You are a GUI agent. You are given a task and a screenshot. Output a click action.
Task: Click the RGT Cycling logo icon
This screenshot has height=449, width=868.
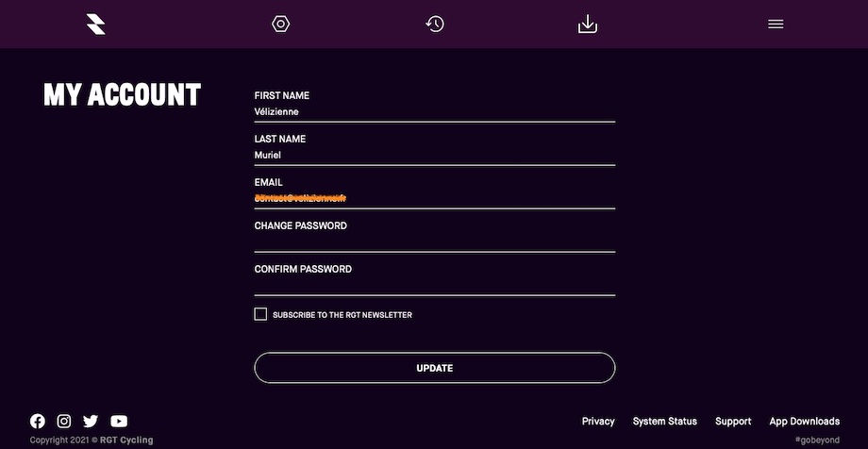[x=96, y=25]
